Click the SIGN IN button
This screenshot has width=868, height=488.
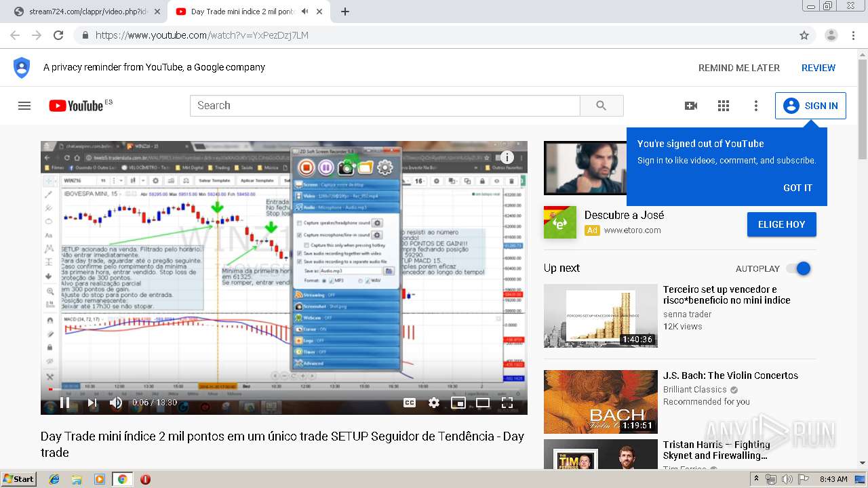pos(810,106)
